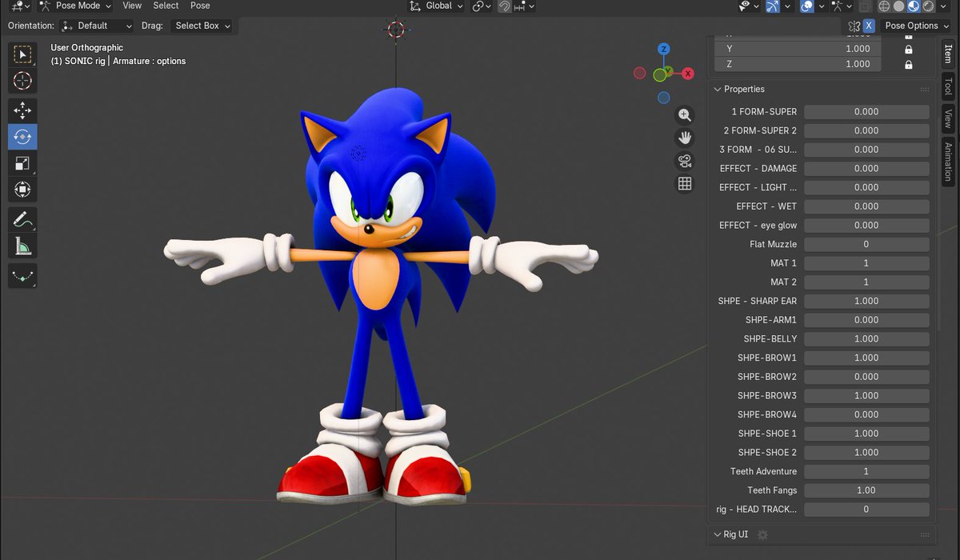This screenshot has height=560, width=960.
Task: Click the pan hand viewport icon
Action: tap(685, 138)
